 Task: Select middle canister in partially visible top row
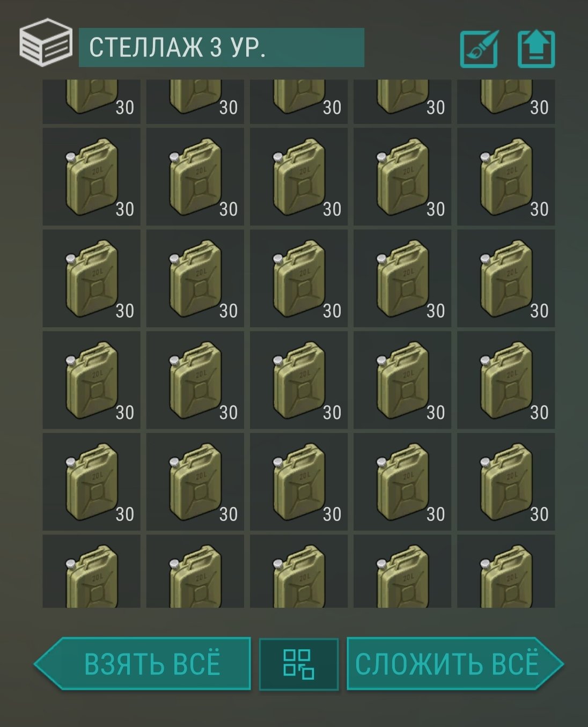[299, 102]
